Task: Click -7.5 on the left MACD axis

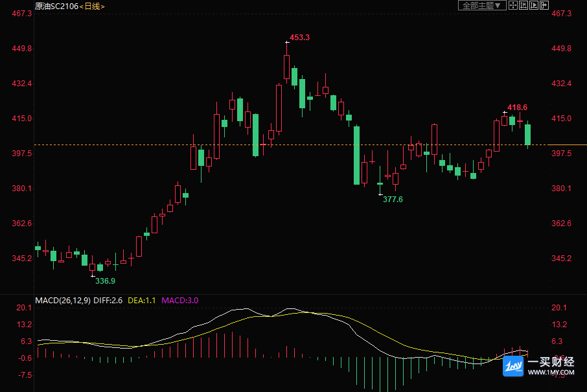Action: click(25, 375)
